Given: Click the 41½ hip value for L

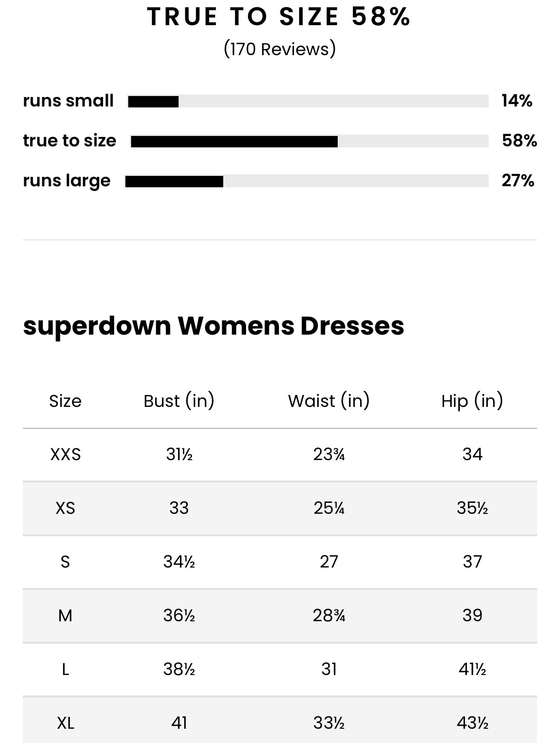Looking at the screenshot, I should click(472, 669).
